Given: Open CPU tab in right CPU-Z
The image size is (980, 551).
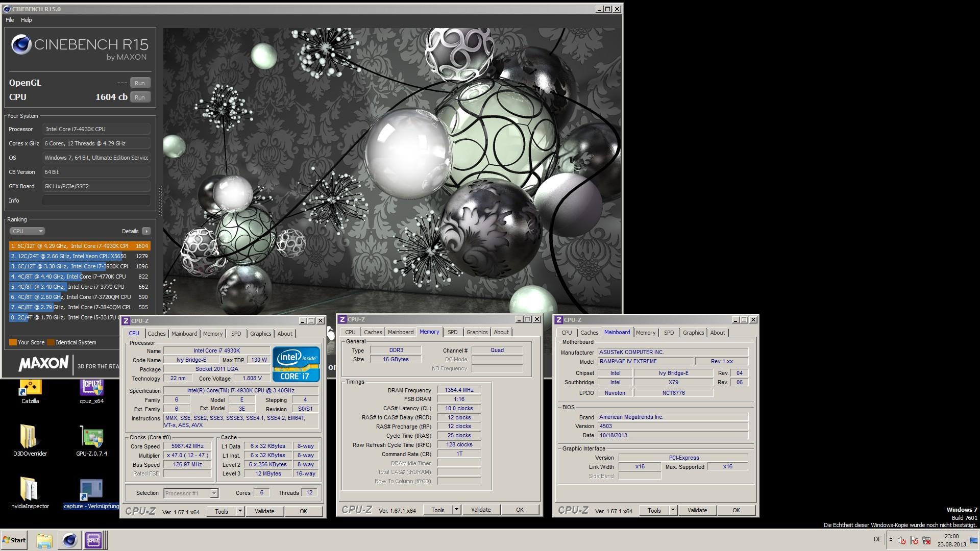Looking at the screenshot, I should point(567,333).
